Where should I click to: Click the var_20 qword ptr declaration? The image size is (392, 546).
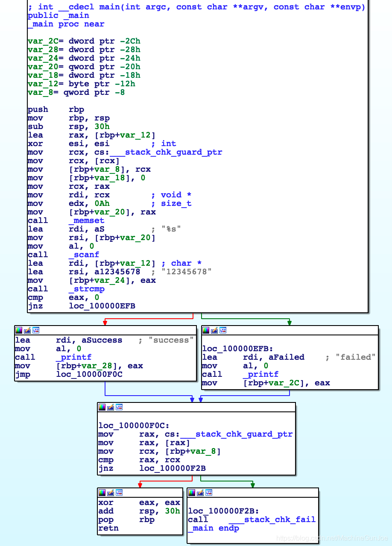84,67
